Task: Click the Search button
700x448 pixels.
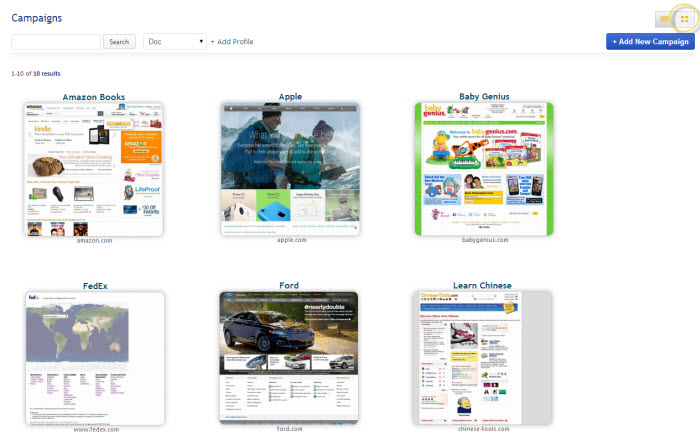Action: pos(119,42)
